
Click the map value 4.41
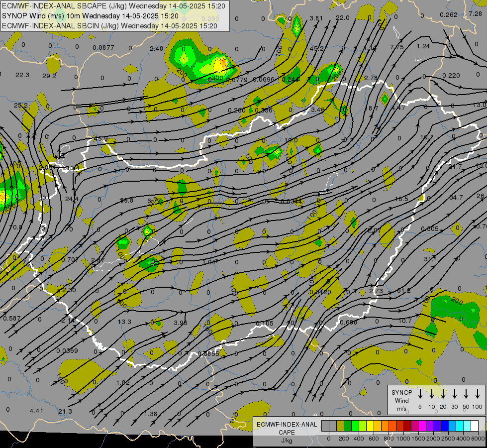(36, 411)
